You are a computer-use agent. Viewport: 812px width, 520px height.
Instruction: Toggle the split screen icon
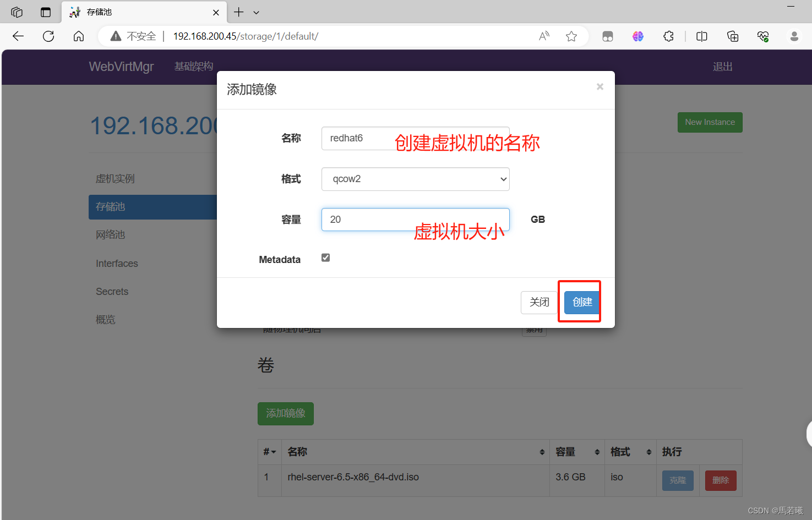point(702,36)
